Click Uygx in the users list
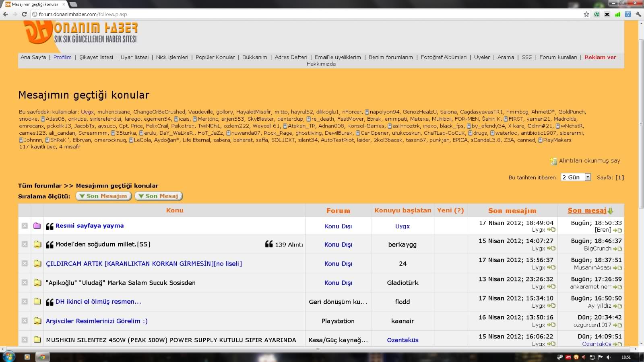The image size is (644, 362). click(87, 112)
